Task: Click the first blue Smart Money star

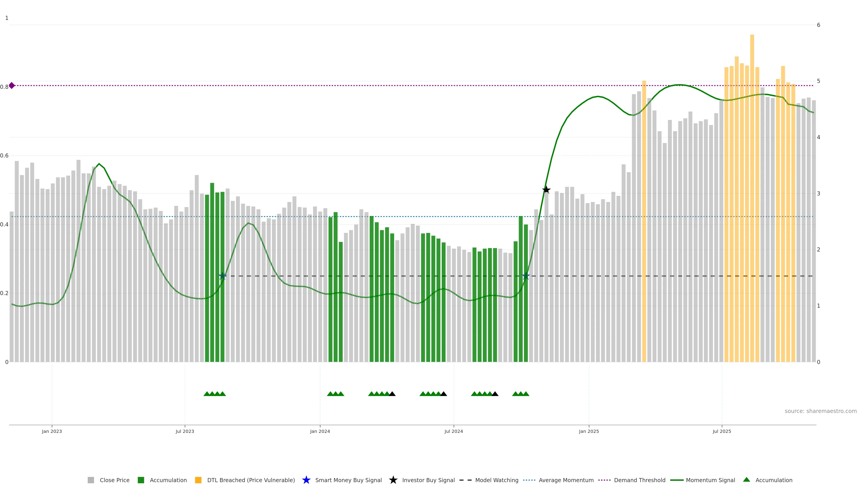Action: (x=222, y=276)
